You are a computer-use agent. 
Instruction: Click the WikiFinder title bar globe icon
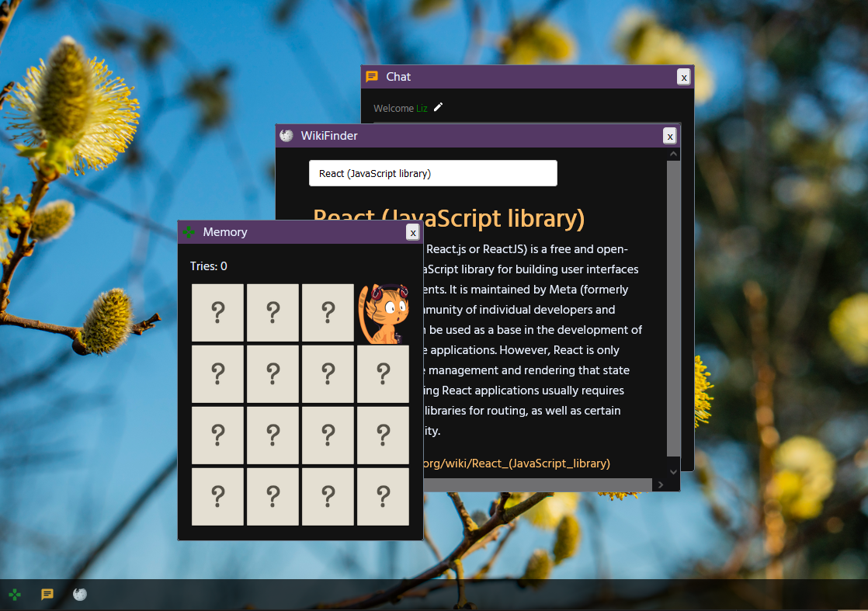click(x=286, y=135)
